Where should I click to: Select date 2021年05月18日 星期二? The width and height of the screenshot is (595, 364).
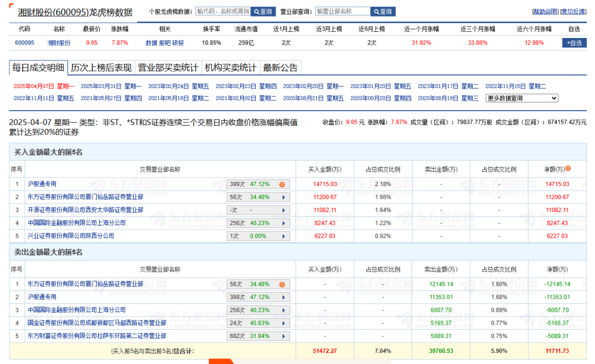click(x=178, y=98)
